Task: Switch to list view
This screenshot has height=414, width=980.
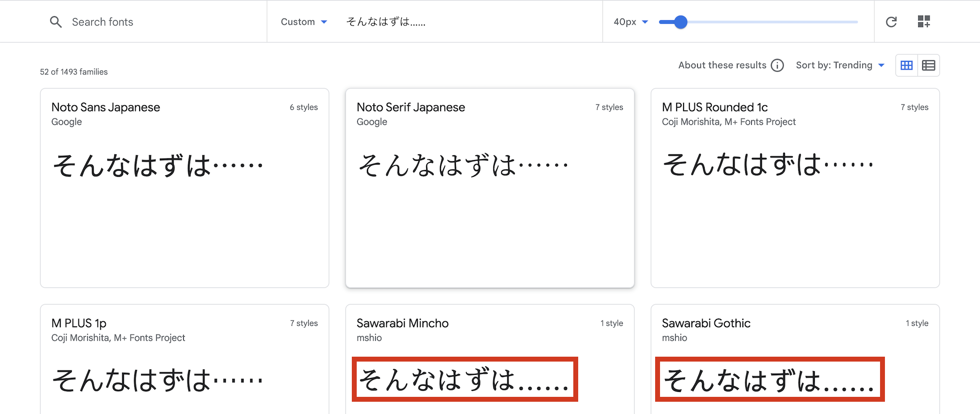Action: (x=929, y=65)
